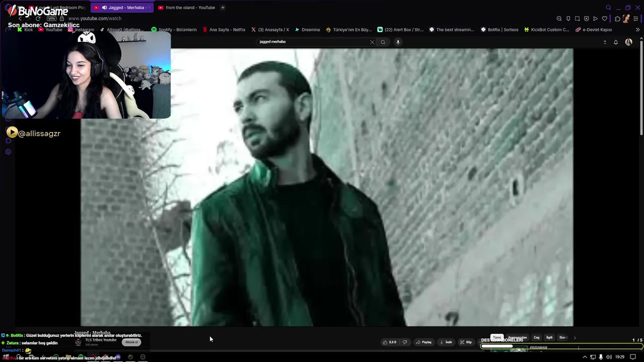Screen dimensions: 644x362
Task: Select the 'Ceg' filter chip
Action: pyautogui.click(x=536, y=338)
